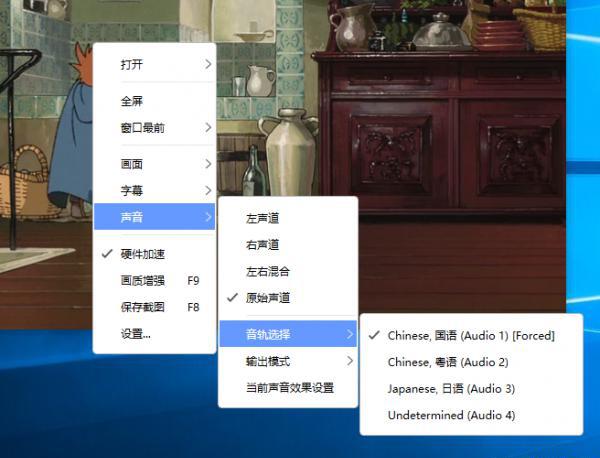Click the highlighted 音轨选择 item

(288, 334)
